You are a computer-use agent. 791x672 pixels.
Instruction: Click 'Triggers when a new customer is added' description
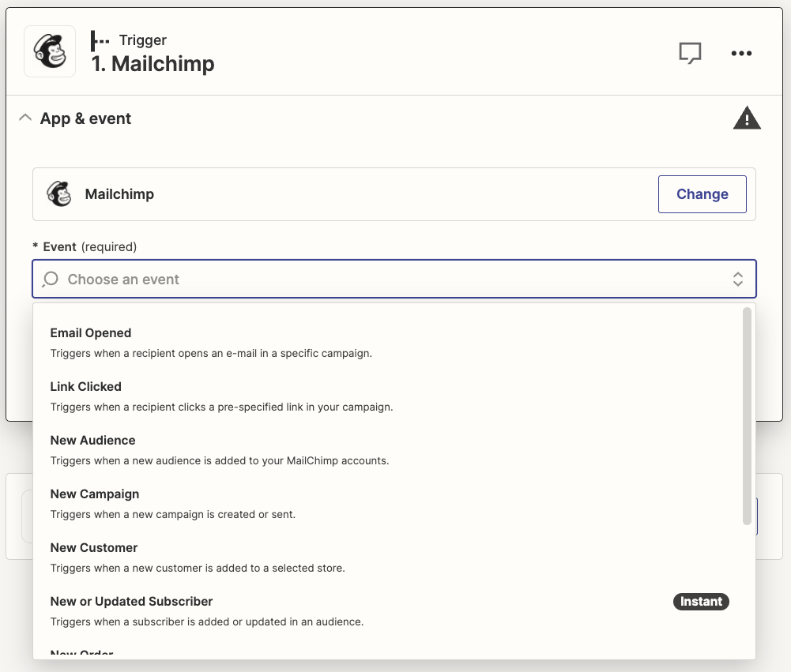[x=198, y=568]
